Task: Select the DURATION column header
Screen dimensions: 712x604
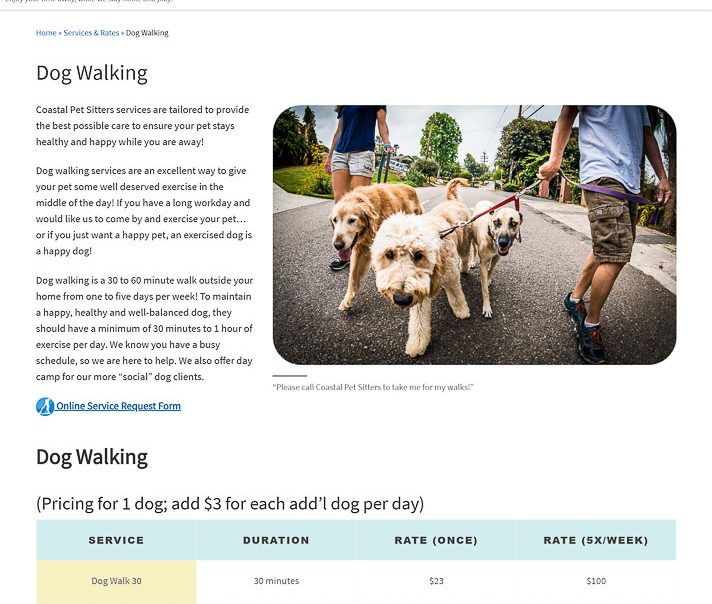Action: click(x=276, y=540)
